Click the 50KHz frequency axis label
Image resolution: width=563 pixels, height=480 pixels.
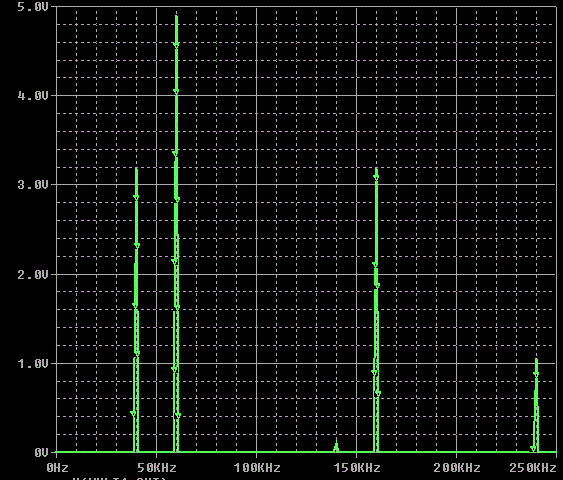157,468
